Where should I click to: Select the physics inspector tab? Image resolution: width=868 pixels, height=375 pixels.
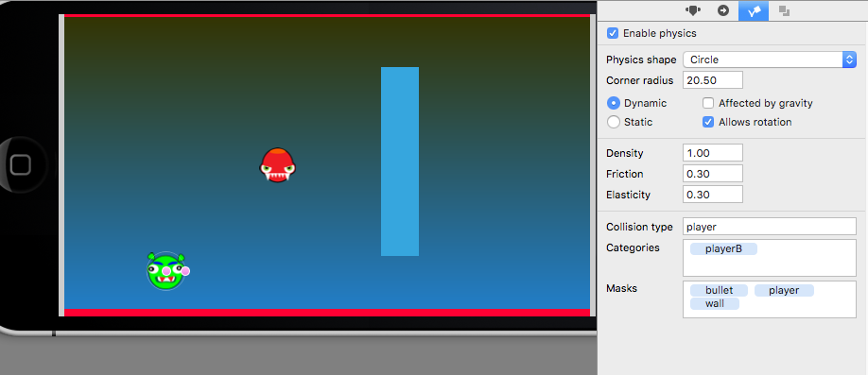754,10
